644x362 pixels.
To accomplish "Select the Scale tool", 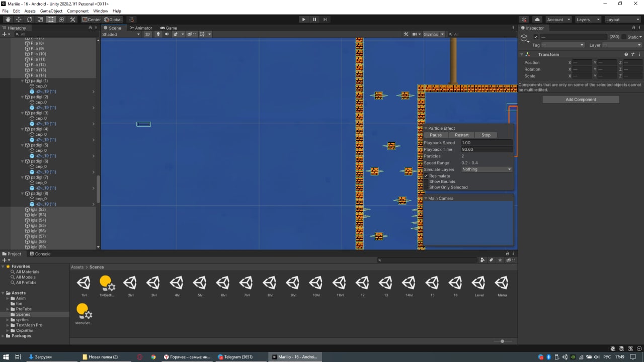I will 40,20.
